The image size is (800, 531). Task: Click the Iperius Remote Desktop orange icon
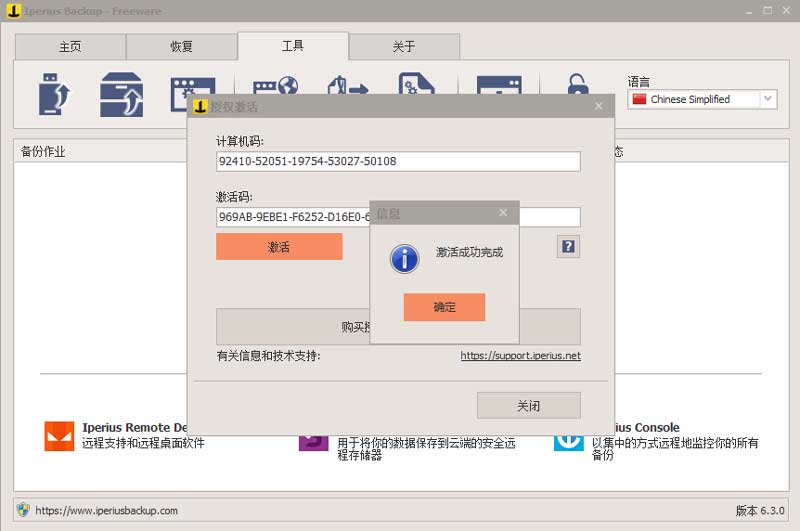(x=59, y=436)
